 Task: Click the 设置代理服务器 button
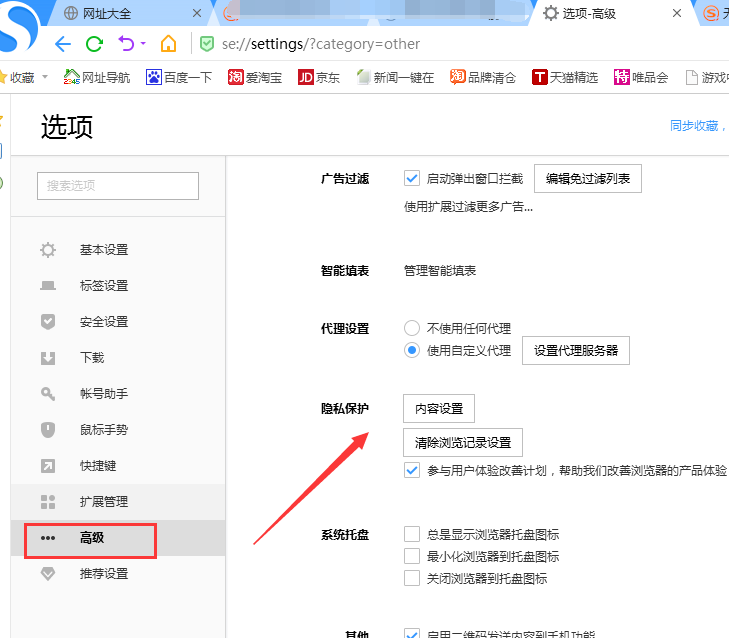click(575, 351)
